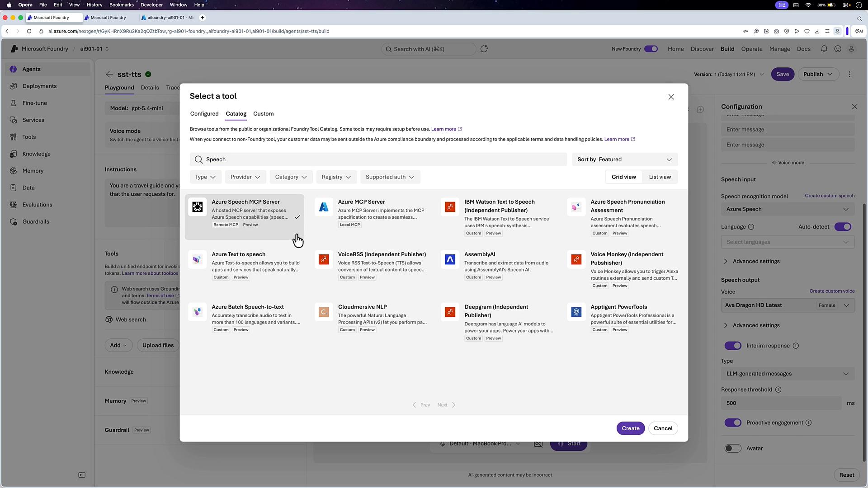Open the Guardrails sidebar icon

click(14, 222)
